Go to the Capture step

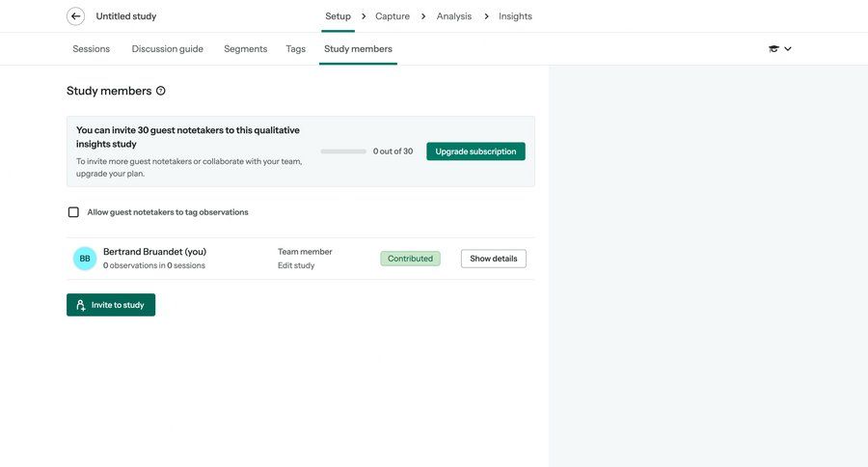(393, 16)
